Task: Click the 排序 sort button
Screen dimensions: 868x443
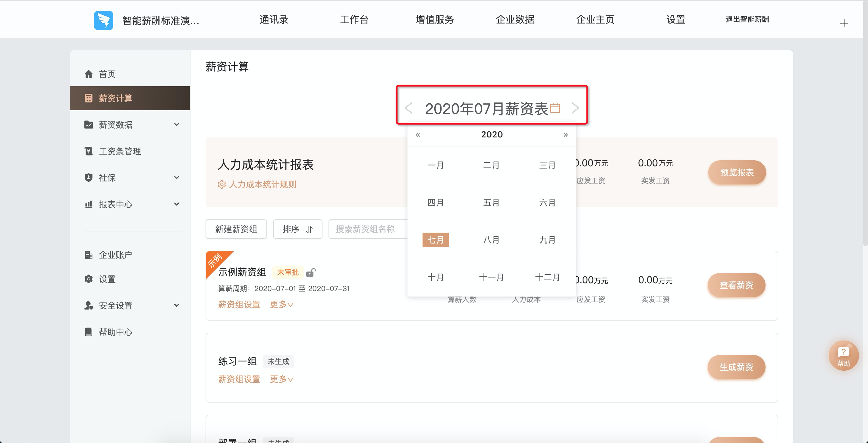Action: pyautogui.click(x=297, y=229)
